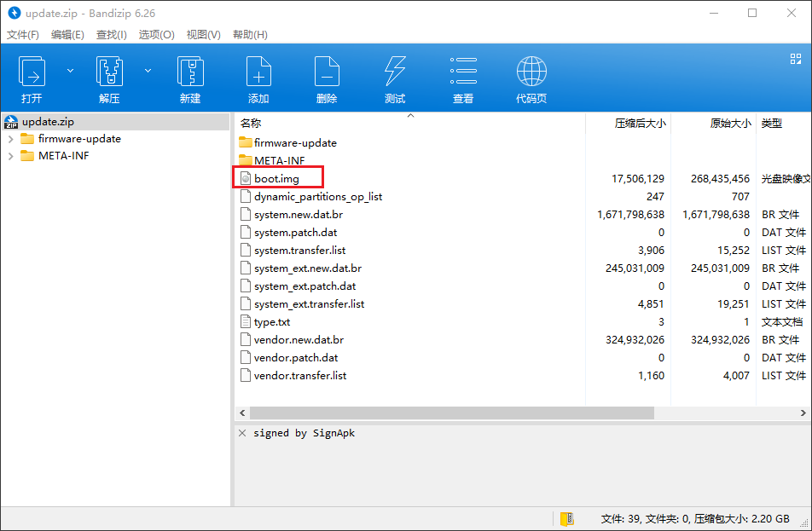Maximize the Bandizip window
Image resolution: width=812 pixels, height=531 pixels.
pos(752,13)
